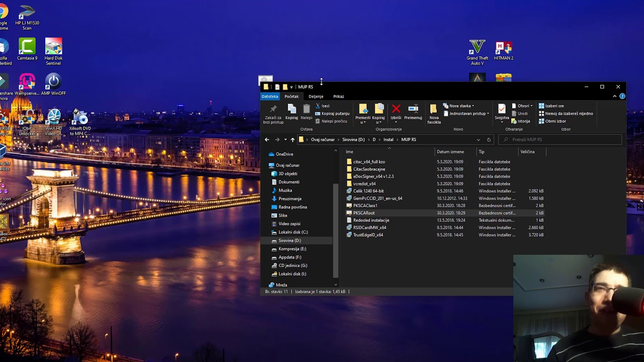644x362 pixels.
Task: Select the CitacSaobracajne folder
Action: [x=369, y=169]
